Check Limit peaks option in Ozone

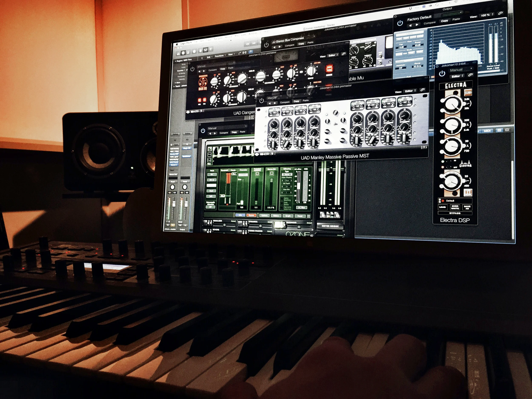click(282, 203)
